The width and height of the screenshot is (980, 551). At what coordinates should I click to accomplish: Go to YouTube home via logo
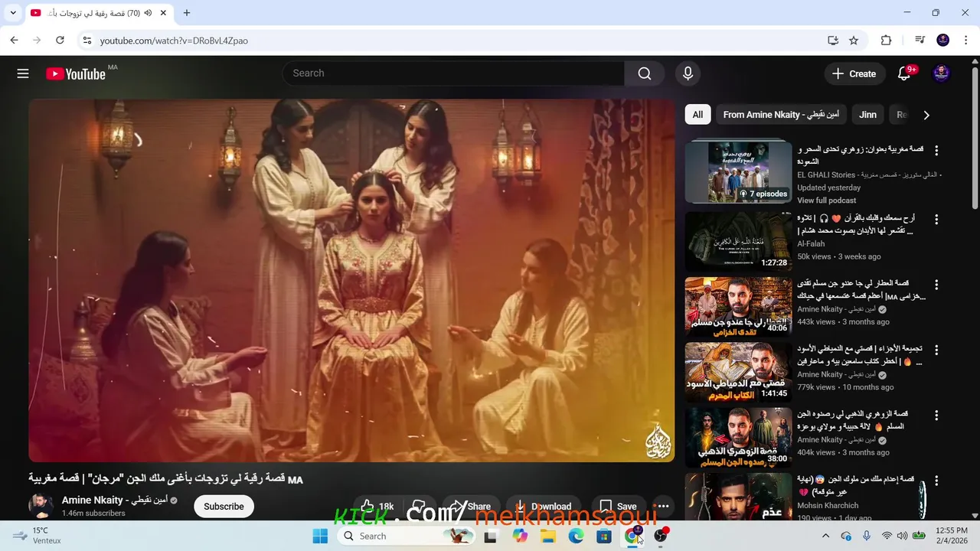tap(76, 73)
